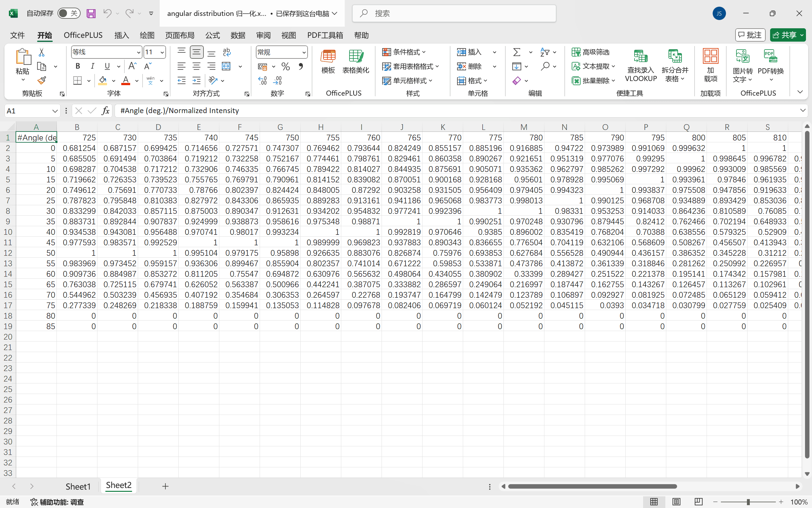Screen dimensions: 812x508
Task: Switch to the 插入 Insert tab
Action: (122, 35)
